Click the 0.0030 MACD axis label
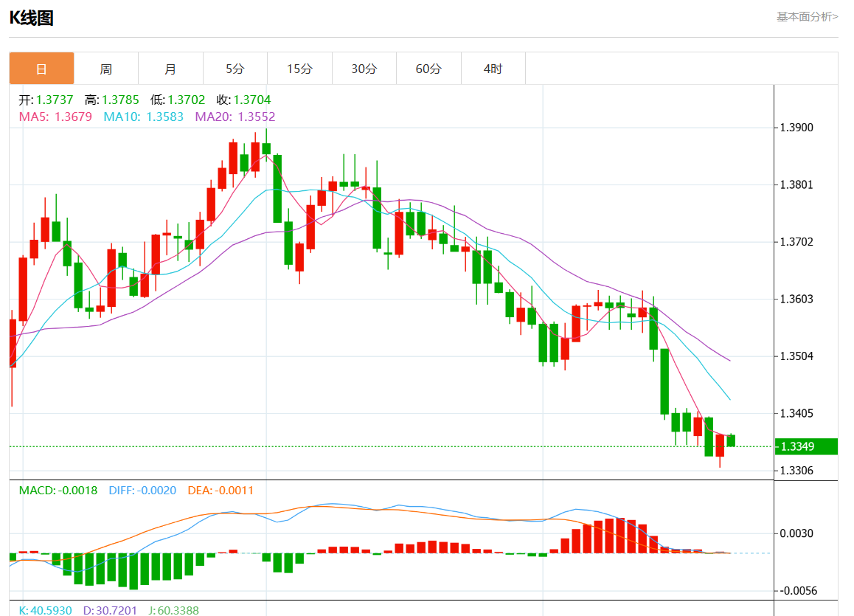This screenshot has width=854, height=616. (x=796, y=533)
